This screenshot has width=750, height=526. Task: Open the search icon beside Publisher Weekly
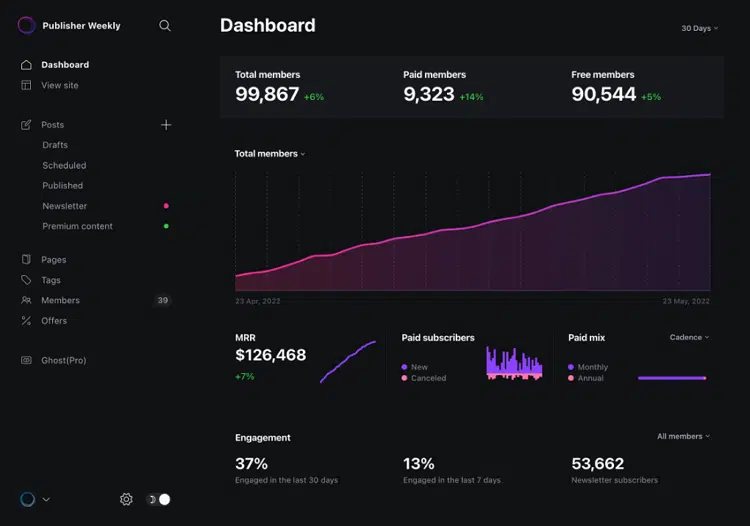(x=165, y=25)
